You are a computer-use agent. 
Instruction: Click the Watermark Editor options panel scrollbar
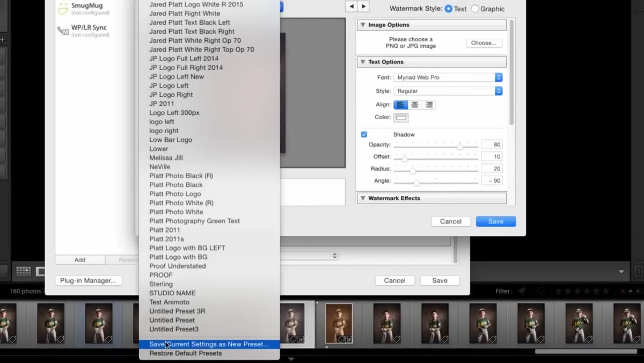point(511,72)
